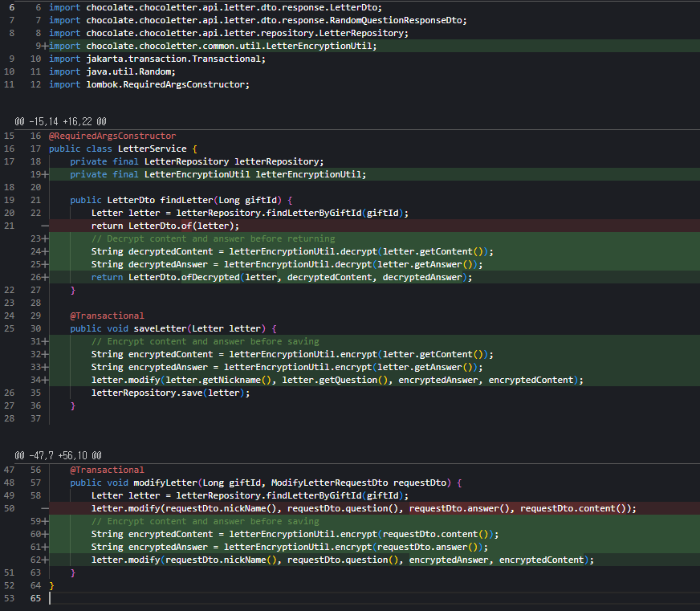The height and width of the screenshot is (611, 700).
Task: Click the @Transactional annotation above saveLetter
Action: coord(107,316)
